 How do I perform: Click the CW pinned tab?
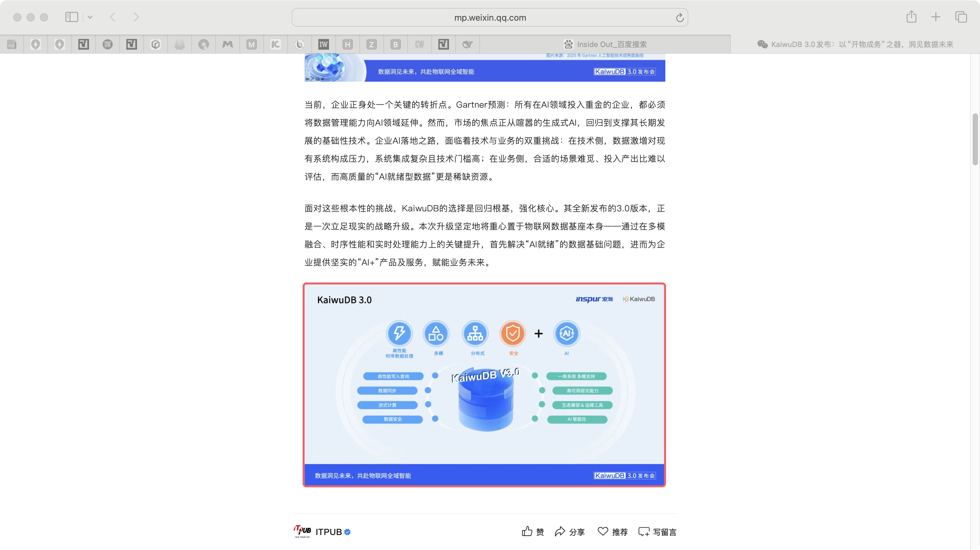419,45
